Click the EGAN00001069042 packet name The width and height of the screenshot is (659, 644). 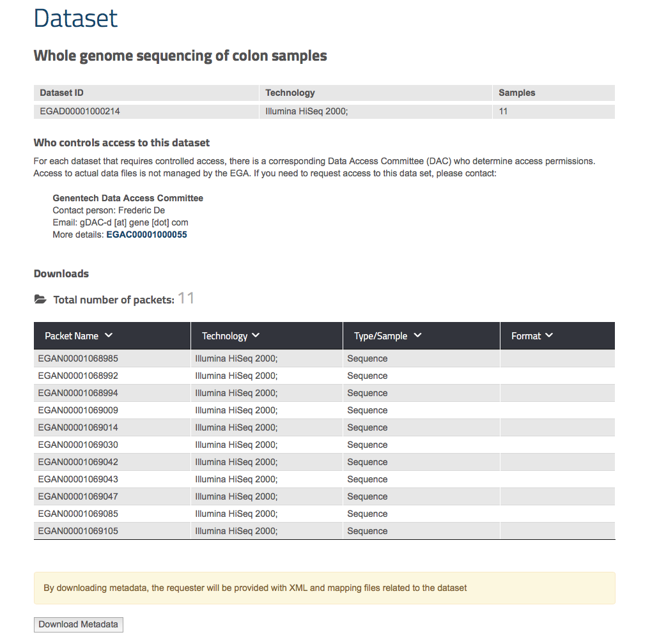[78, 462]
